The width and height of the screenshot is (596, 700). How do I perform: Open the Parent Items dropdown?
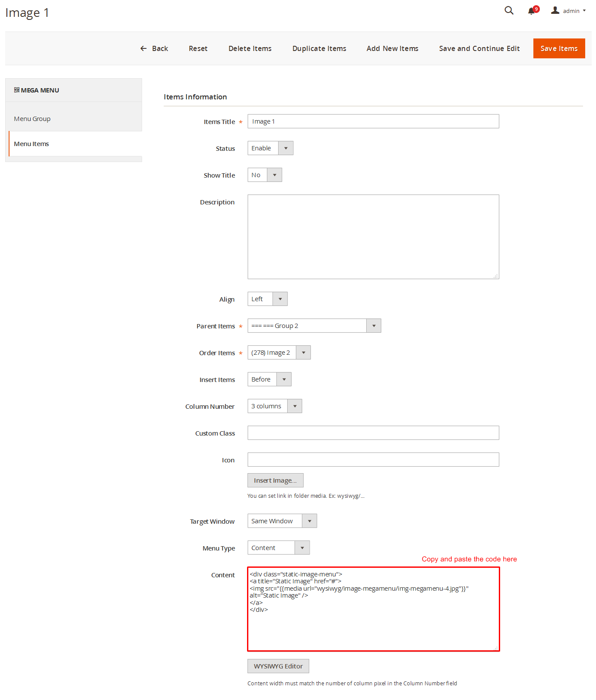tap(314, 326)
